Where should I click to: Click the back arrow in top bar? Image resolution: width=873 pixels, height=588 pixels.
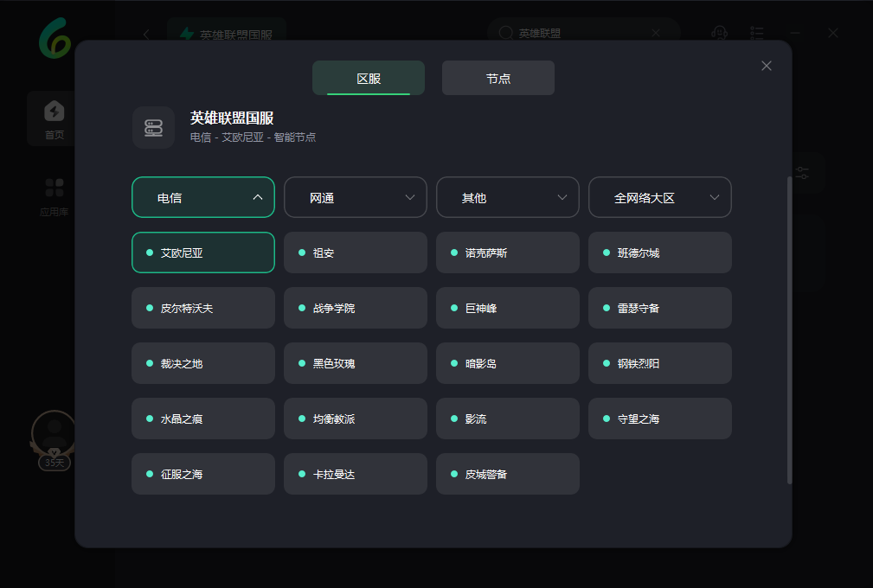[146, 34]
